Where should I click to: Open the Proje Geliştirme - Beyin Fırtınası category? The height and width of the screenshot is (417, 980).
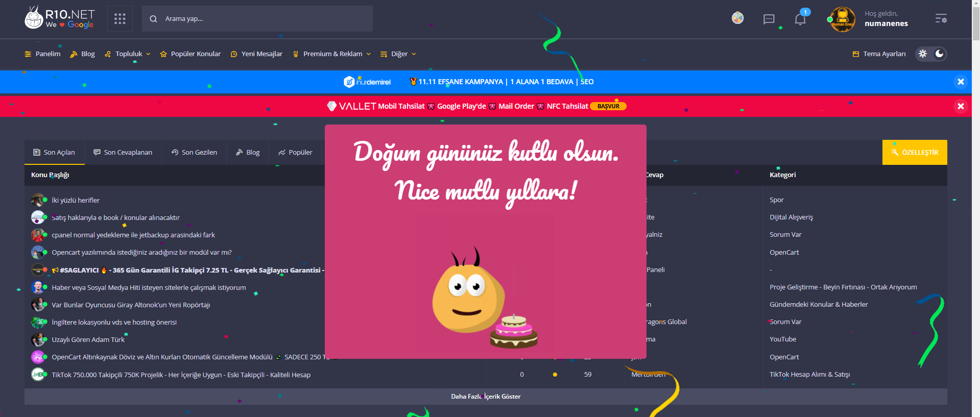(x=843, y=287)
